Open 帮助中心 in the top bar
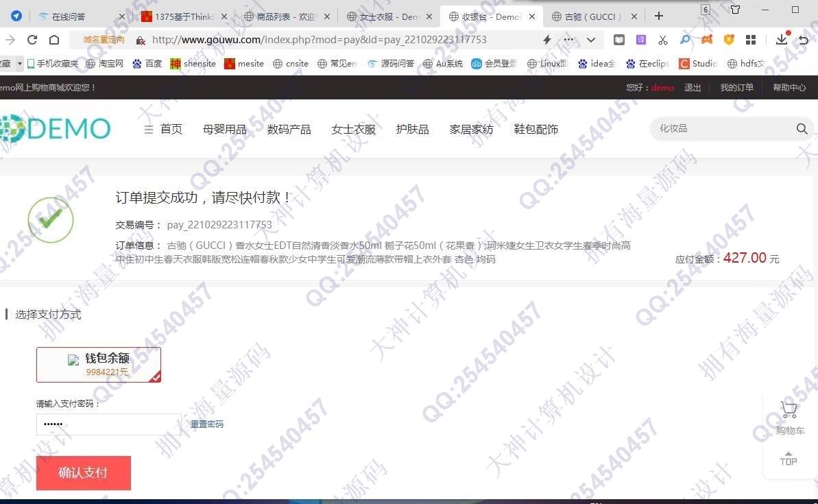 pos(789,88)
